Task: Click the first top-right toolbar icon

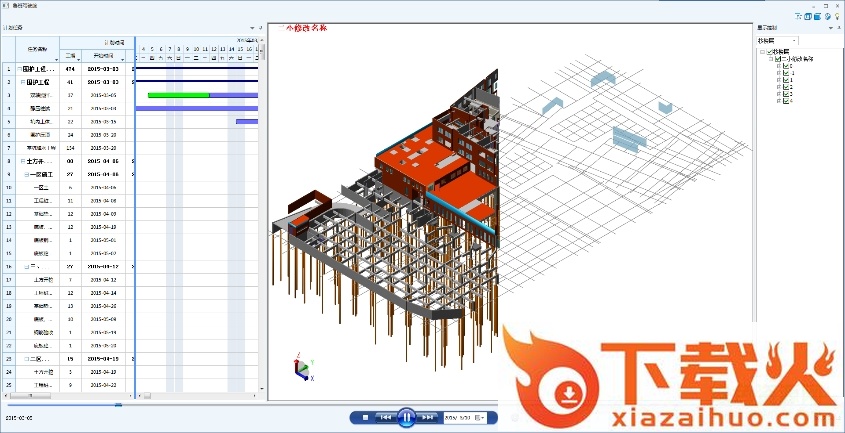Action: 798,16
